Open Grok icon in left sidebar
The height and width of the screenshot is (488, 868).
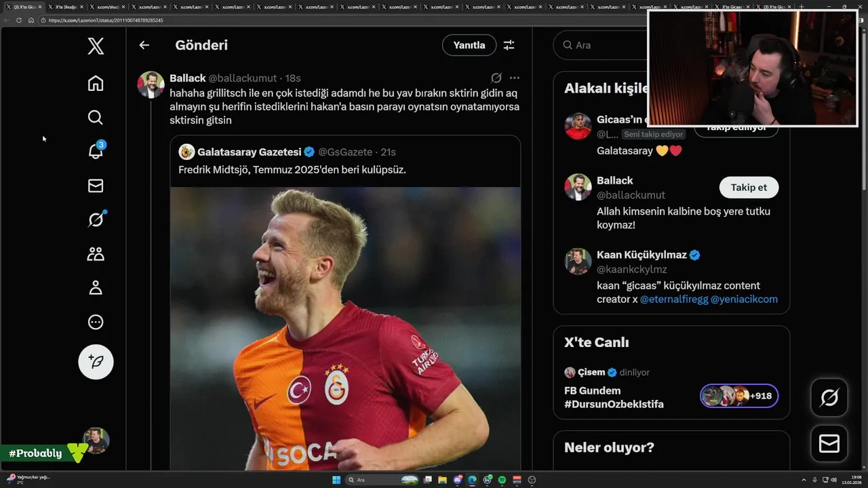(x=96, y=219)
